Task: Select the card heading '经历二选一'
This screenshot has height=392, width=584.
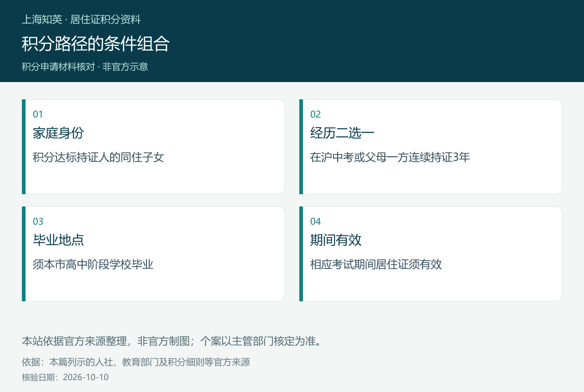Action: [x=342, y=133]
